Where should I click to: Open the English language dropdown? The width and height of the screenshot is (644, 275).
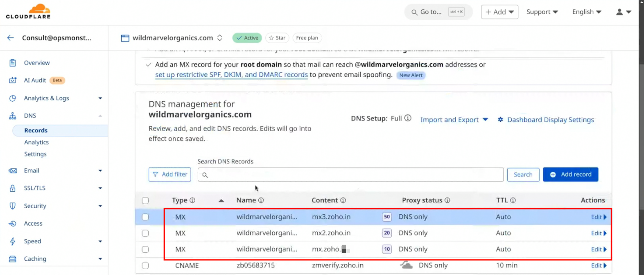click(x=587, y=12)
